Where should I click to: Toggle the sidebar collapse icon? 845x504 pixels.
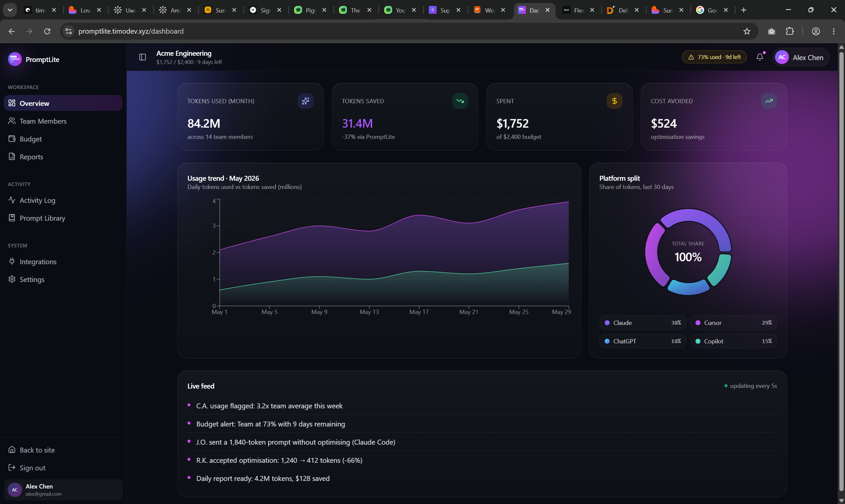tap(143, 57)
